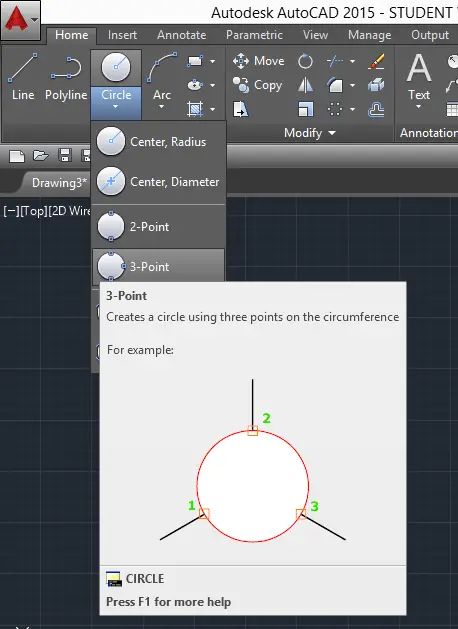Open the Trim flyout arrow
This screenshot has height=629, width=458.
coord(352,61)
